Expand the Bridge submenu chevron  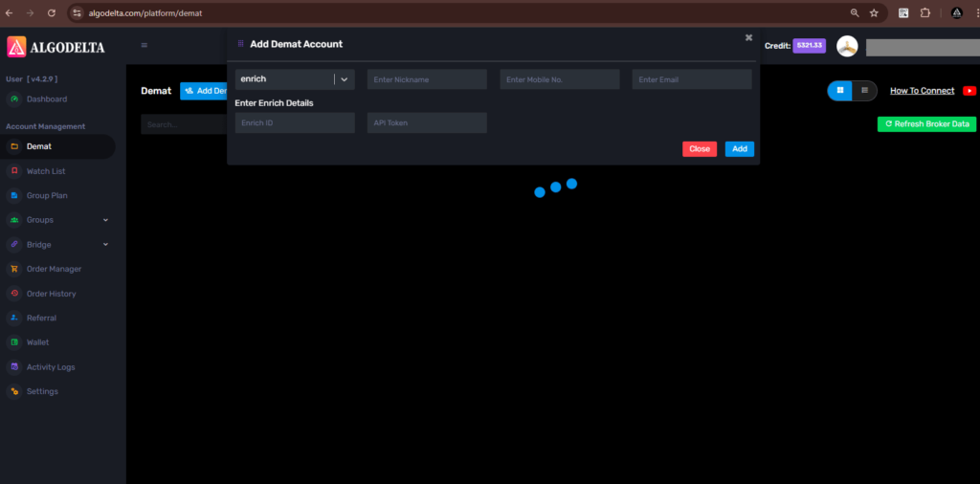coord(105,244)
